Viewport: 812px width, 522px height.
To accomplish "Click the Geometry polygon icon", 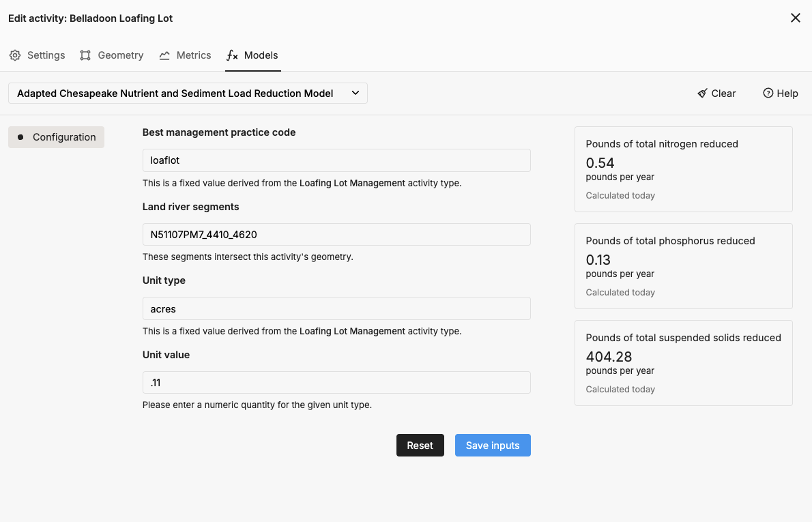I will tap(85, 55).
